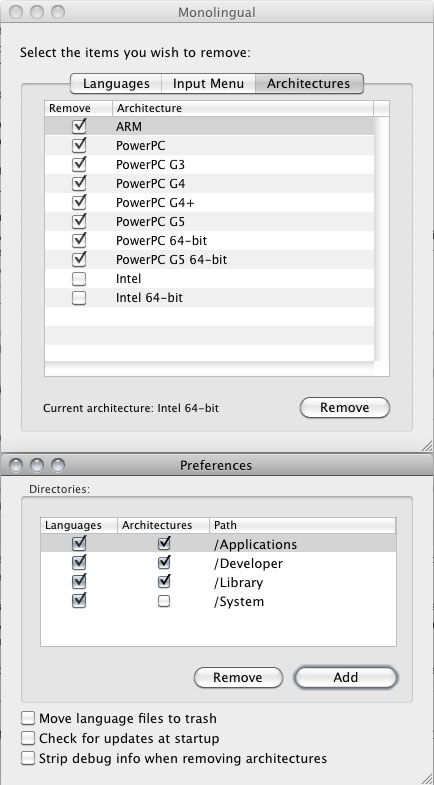This screenshot has height=785, width=434.
Task: Toggle Architectures checkbox for /Developer
Action: (164, 563)
